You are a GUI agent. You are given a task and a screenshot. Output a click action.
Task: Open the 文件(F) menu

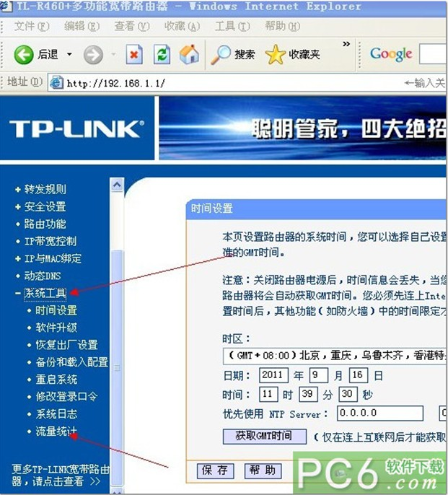[x=32, y=26]
